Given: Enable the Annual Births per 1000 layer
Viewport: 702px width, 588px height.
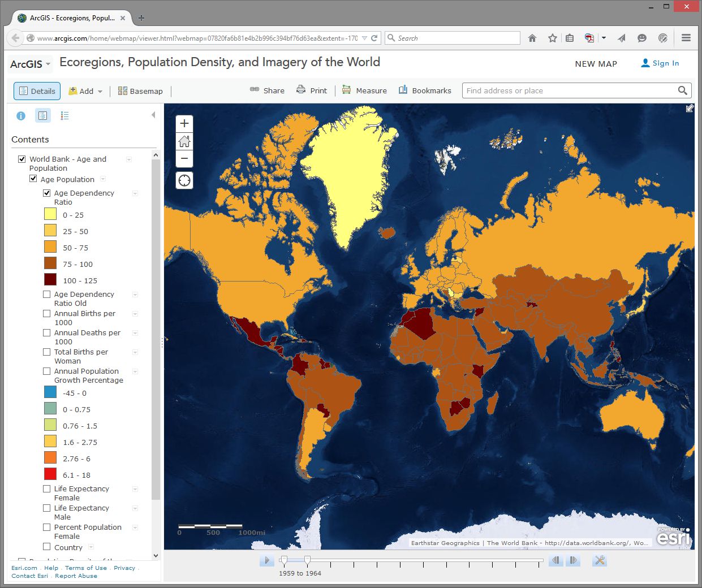Looking at the screenshot, I should tap(46, 314).
